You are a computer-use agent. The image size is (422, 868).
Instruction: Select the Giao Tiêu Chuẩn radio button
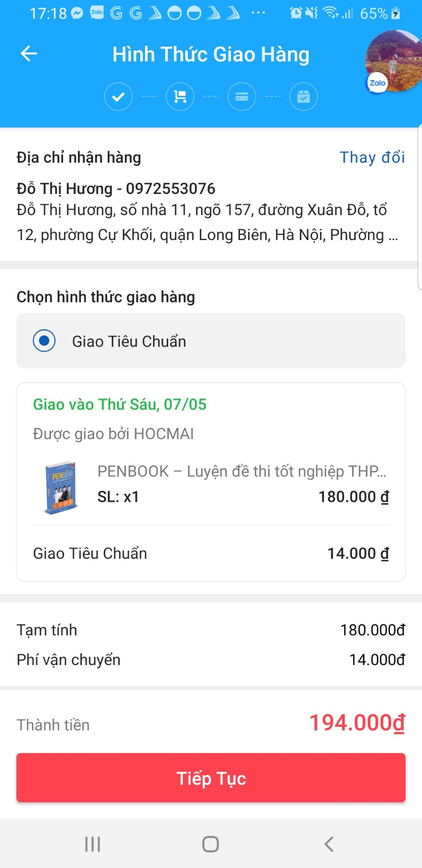click(x=44, y=341)
